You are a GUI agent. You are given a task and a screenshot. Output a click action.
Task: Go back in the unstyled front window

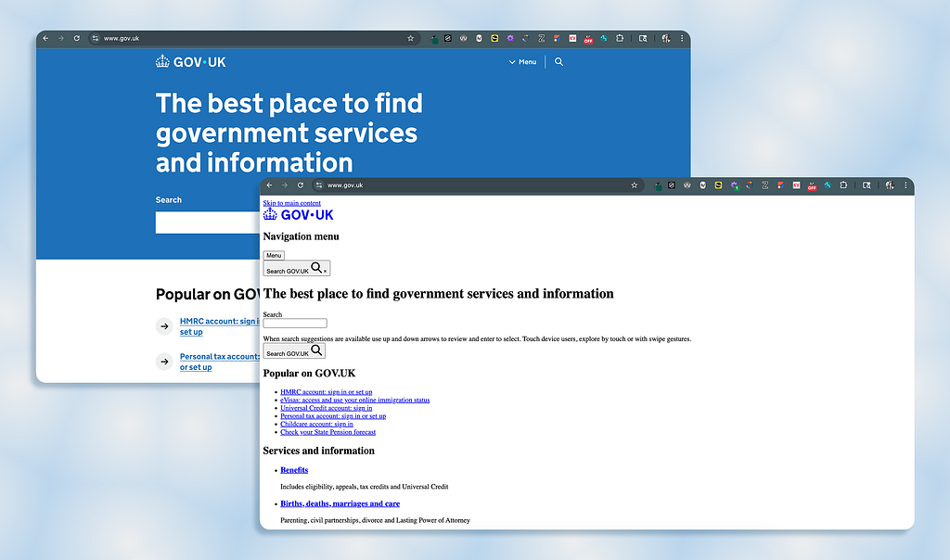pos(269,185)
